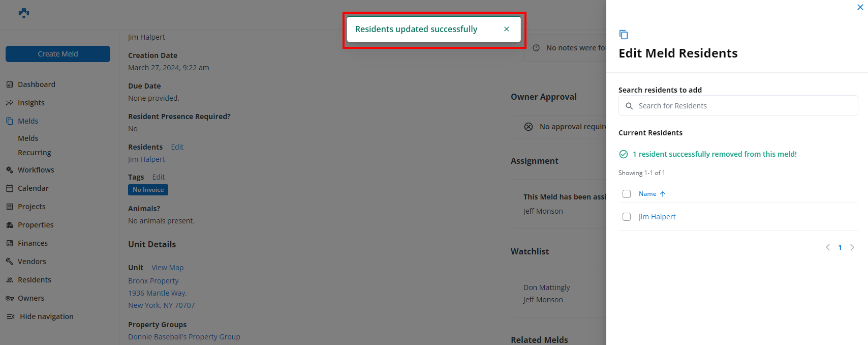
Task: Open the Insights section
Action: pos(31,103)
